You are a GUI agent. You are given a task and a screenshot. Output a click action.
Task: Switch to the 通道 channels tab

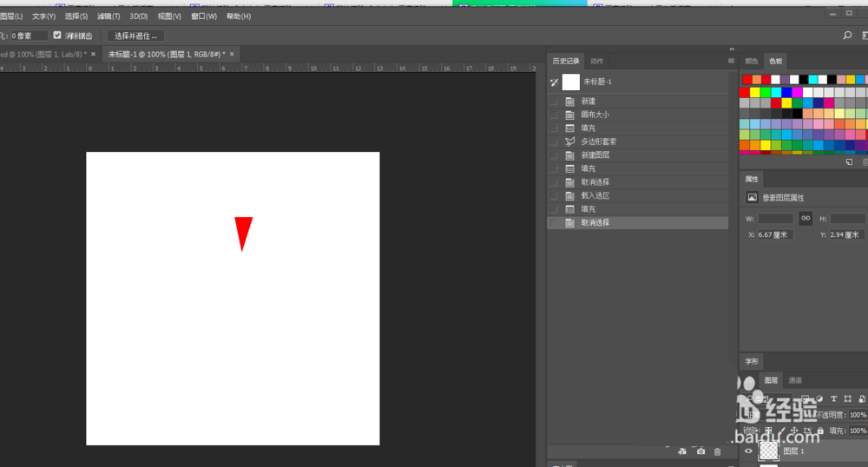[x=795, y=380]
